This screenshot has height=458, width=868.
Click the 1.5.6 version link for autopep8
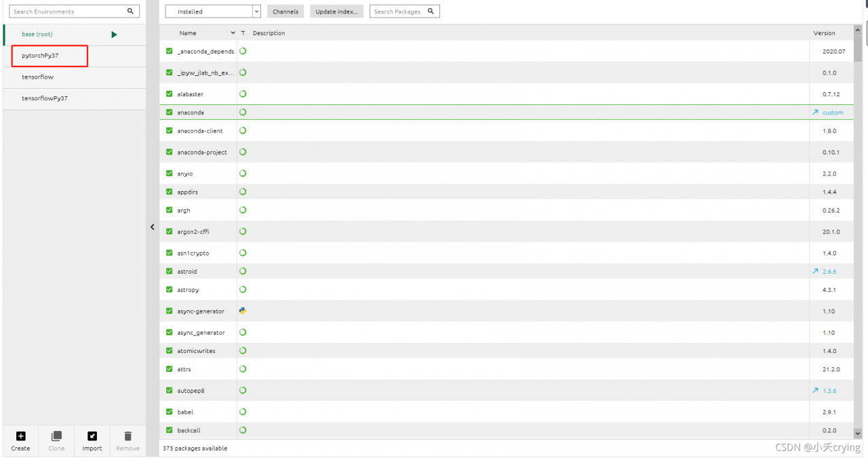829,390
